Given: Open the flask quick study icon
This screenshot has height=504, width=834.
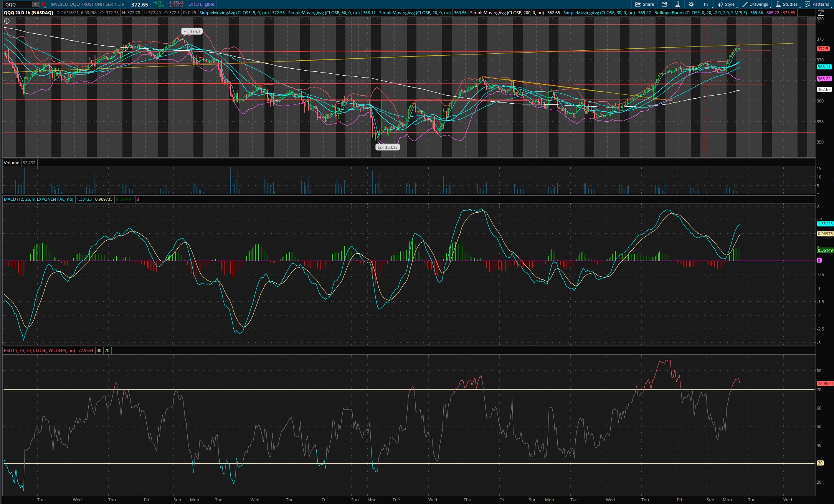Looking at the screenshot, I should coord(677,4).
